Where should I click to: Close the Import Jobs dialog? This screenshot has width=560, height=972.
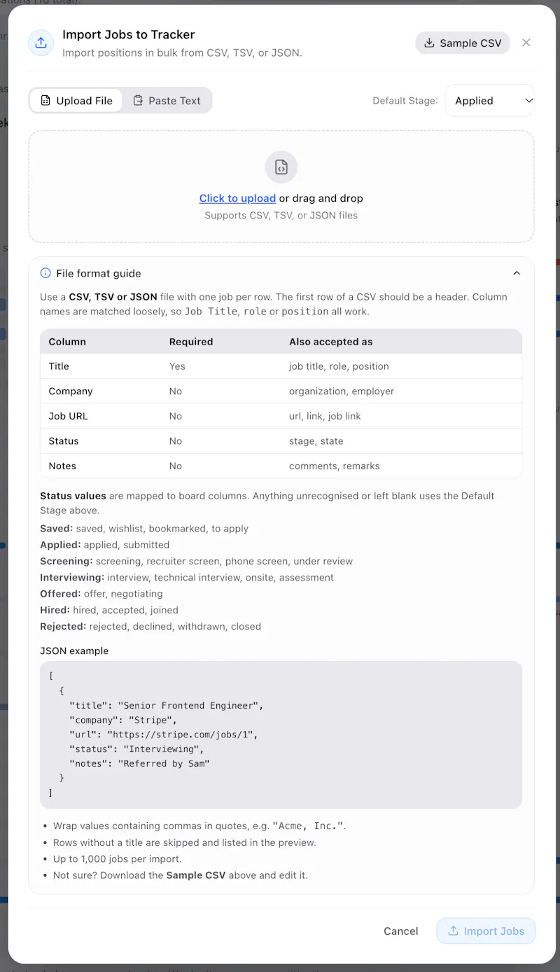pos(526,43)
